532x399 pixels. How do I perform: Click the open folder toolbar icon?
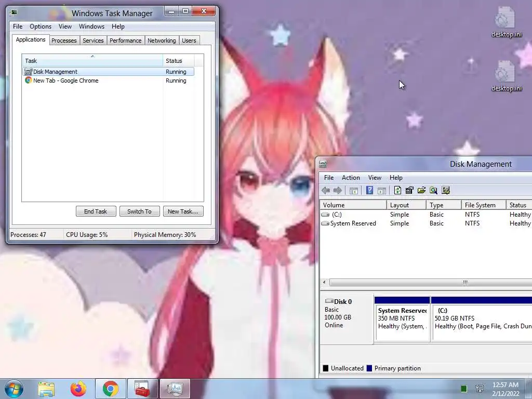pos(421,190)
